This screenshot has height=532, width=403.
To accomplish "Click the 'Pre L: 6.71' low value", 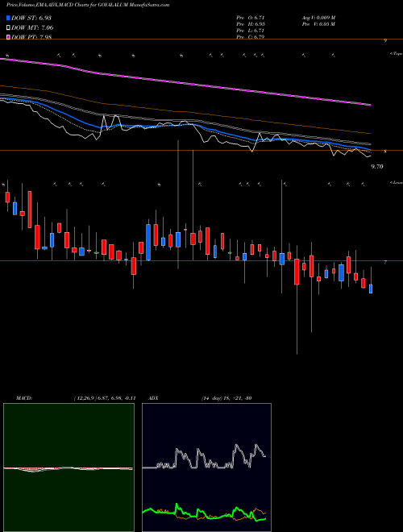I will (x=251, y=31).
